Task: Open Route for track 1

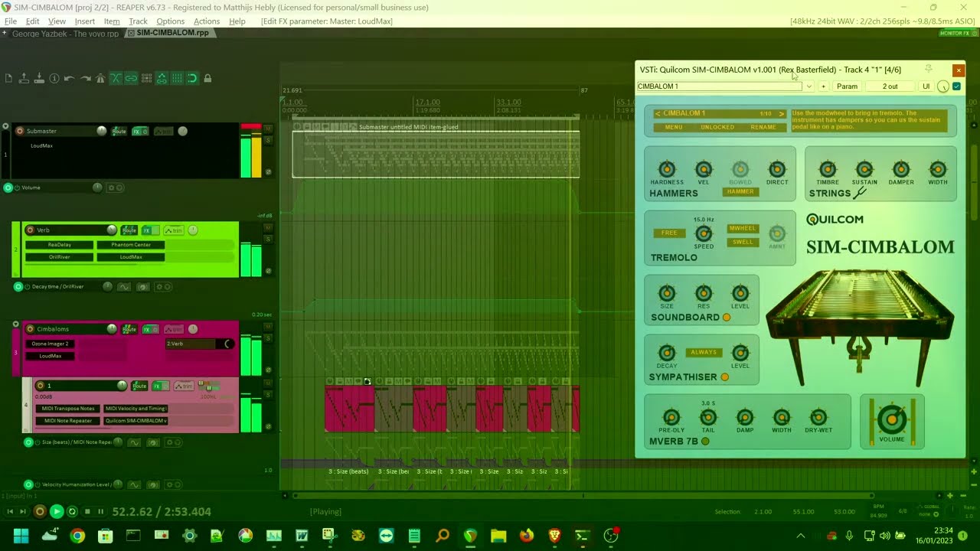Action: [139, 386]
